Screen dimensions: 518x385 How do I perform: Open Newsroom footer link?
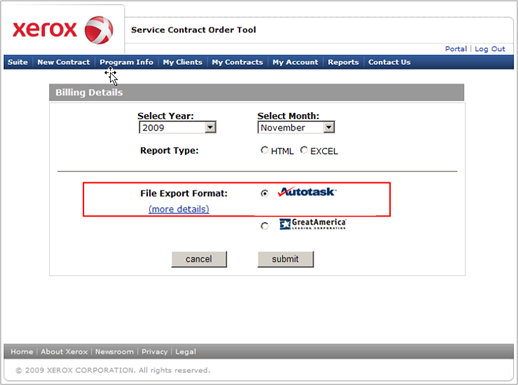114,352
